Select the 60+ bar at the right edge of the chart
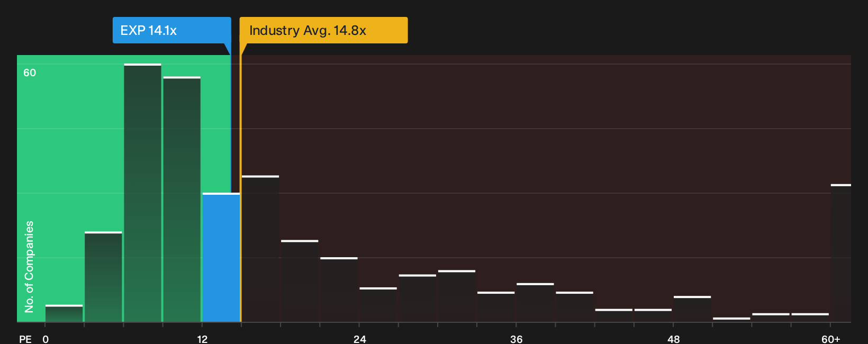 pos(840,253)
